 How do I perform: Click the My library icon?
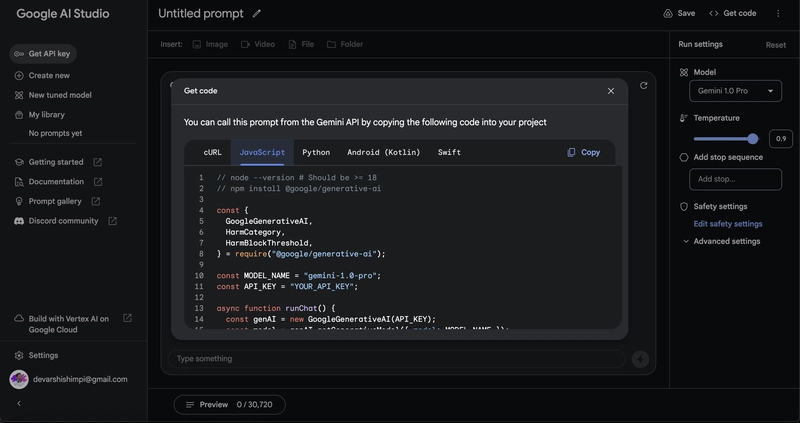pyautogui.click(x=19, y=115)
